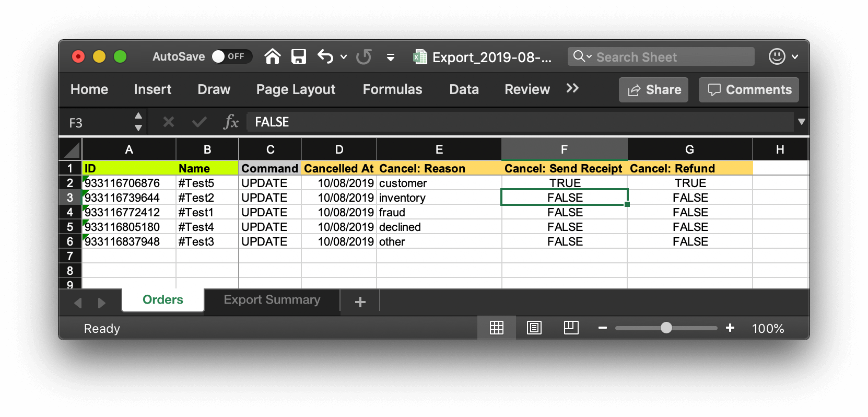Show more ribbon tabs chevron
The width and height of the screenshot is (868, 417).
coord(572,89)
